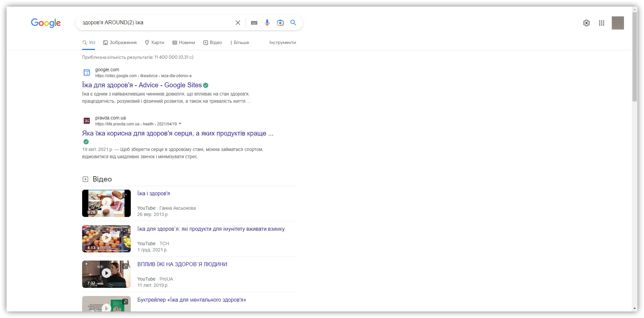
Task: Open quick settings gear icon
Action: click(x=586, y=23)
